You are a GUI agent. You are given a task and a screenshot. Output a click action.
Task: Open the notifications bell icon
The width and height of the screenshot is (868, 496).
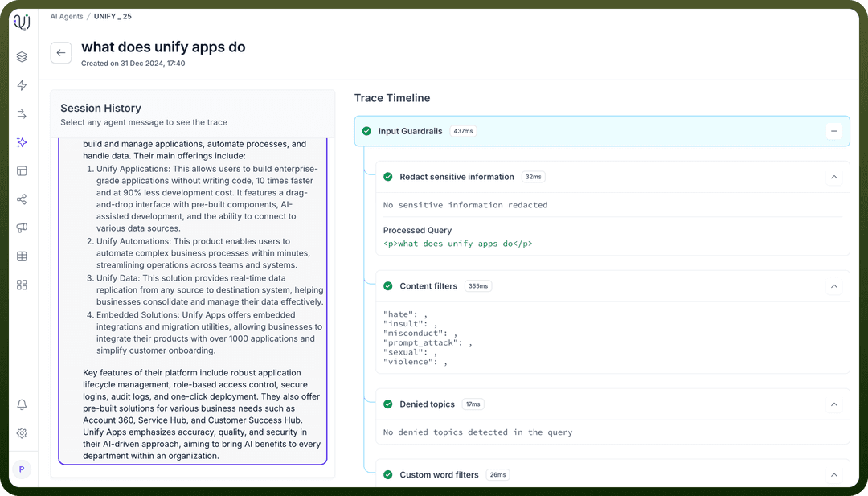(22, 404)
